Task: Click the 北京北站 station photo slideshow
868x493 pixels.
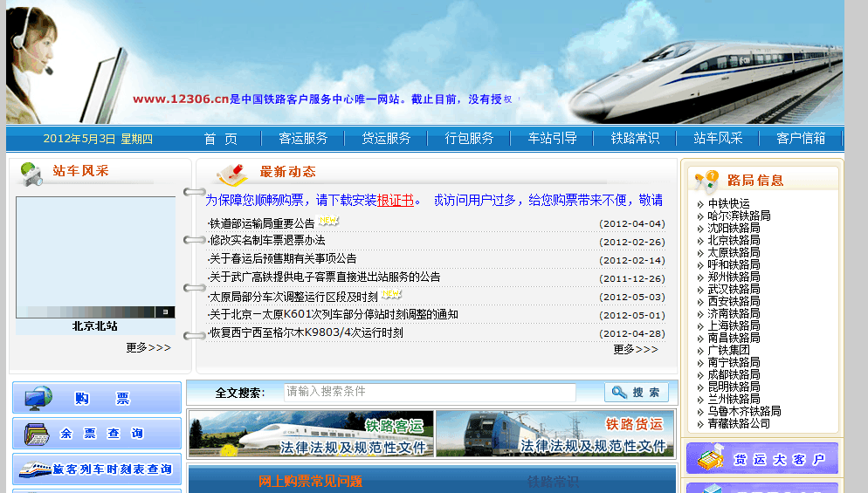Action: pyautogui.click(x=95, y=257)
